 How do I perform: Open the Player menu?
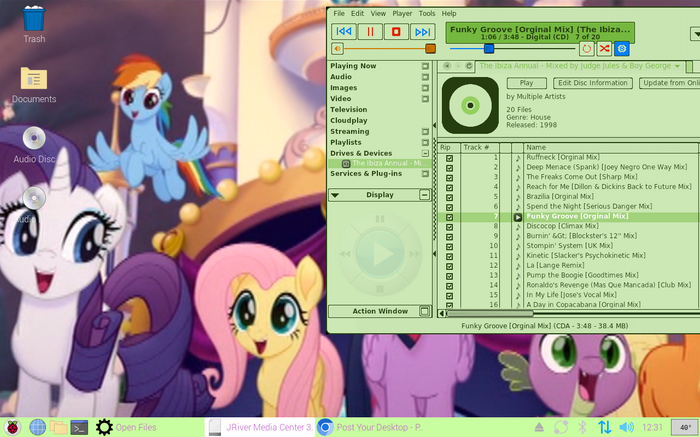coord(402,13)
